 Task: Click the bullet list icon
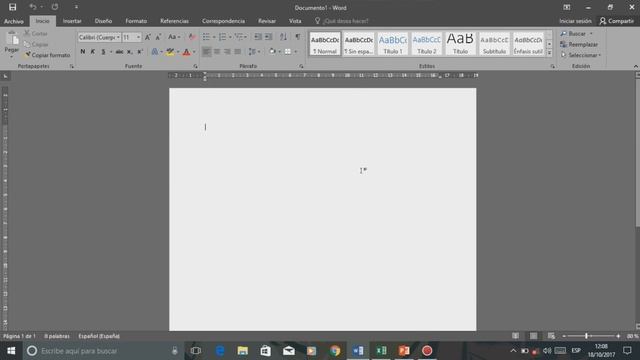(x=206, y=37)
